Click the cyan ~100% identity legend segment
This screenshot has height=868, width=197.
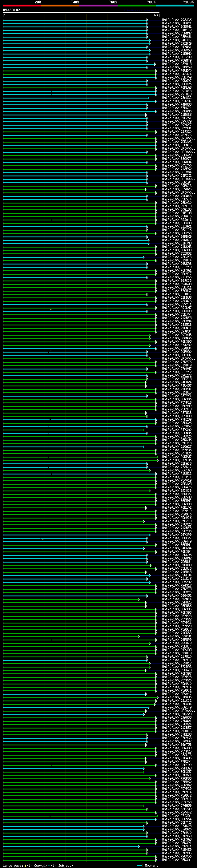(175, 6)
